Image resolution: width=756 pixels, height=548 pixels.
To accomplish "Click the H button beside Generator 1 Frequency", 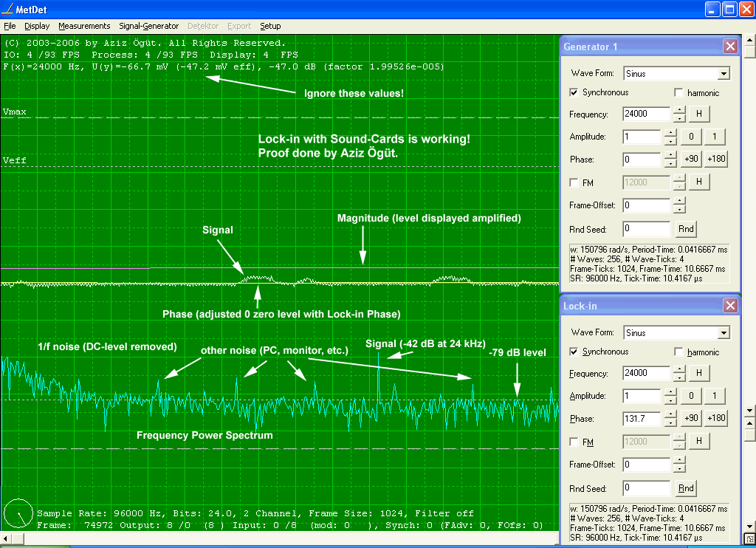I will [698, 114].
